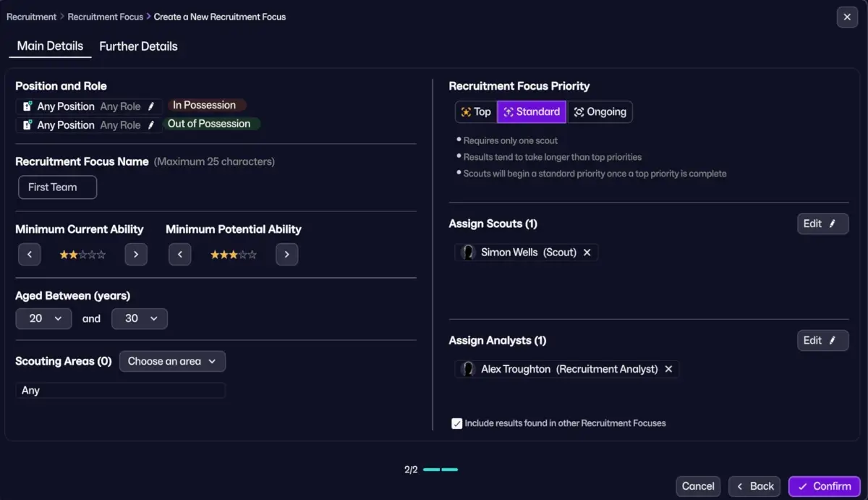Confirm the new recruitment focus
The image size is (868, 500).
click(x=825, y=486)
